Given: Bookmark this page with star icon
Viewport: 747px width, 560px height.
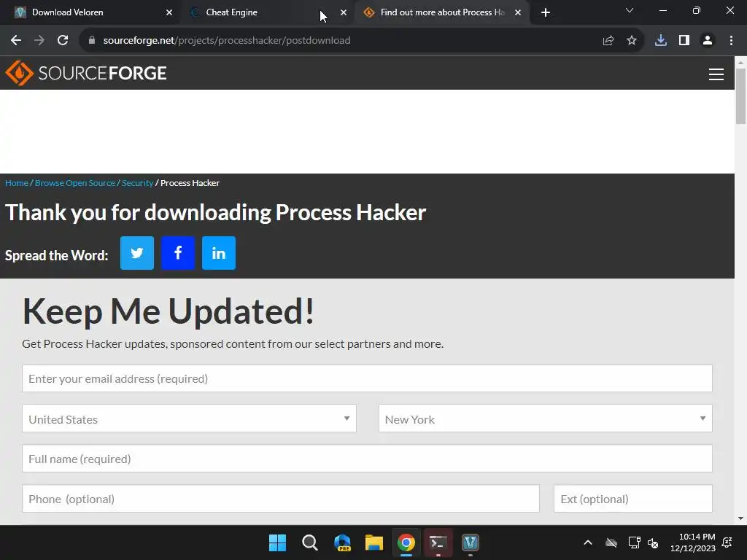Looking at the screenshot, I should click(632, 41).
